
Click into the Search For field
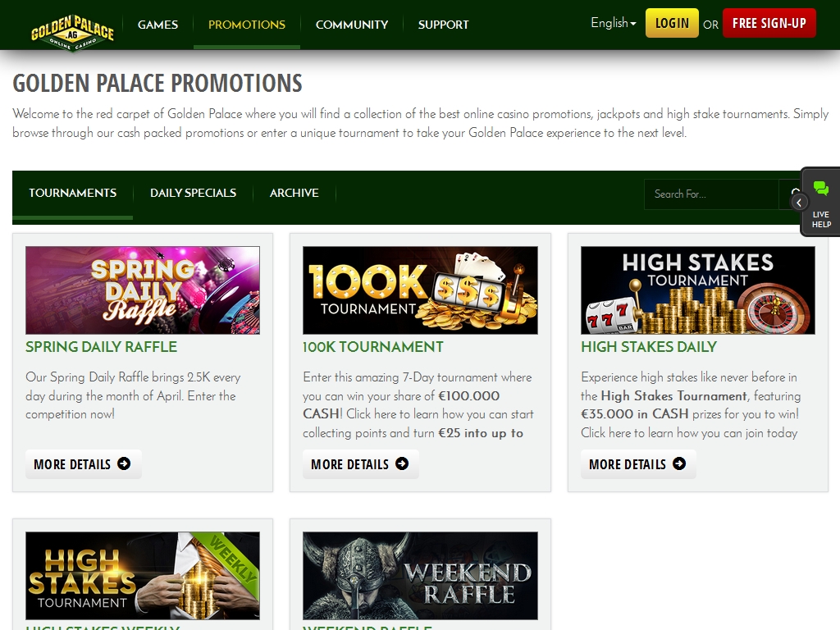pos(710,194)
